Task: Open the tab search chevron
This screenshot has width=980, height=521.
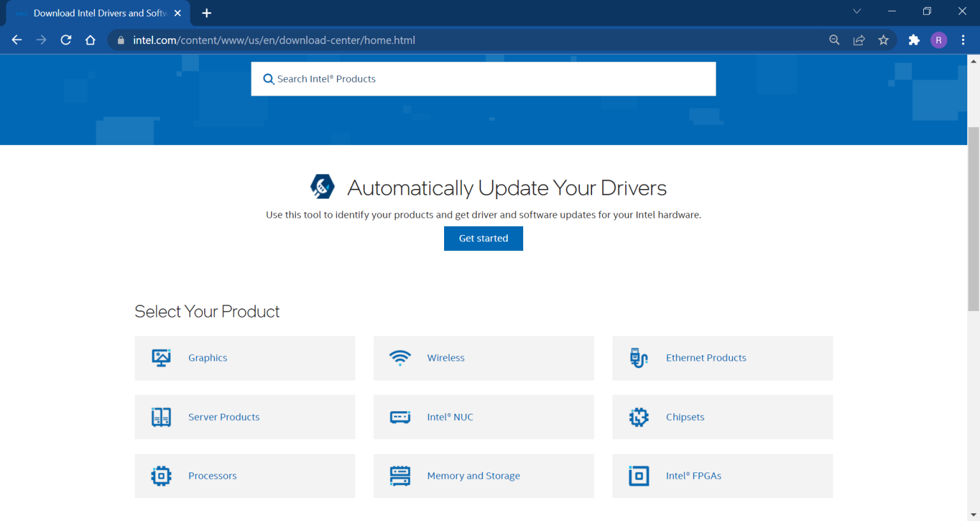Action: pyautogui.click(x=857, y=11)
